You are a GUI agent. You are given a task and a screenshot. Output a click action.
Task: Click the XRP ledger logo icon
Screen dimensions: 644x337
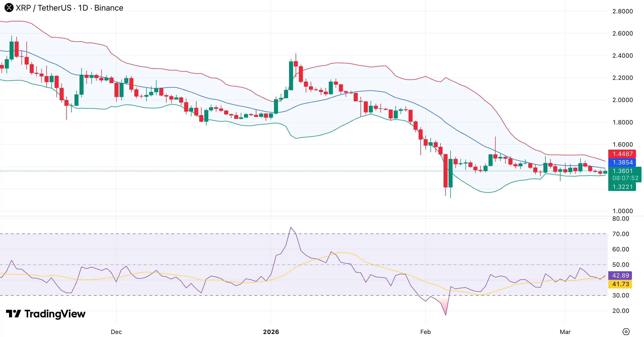coord(9,8)
